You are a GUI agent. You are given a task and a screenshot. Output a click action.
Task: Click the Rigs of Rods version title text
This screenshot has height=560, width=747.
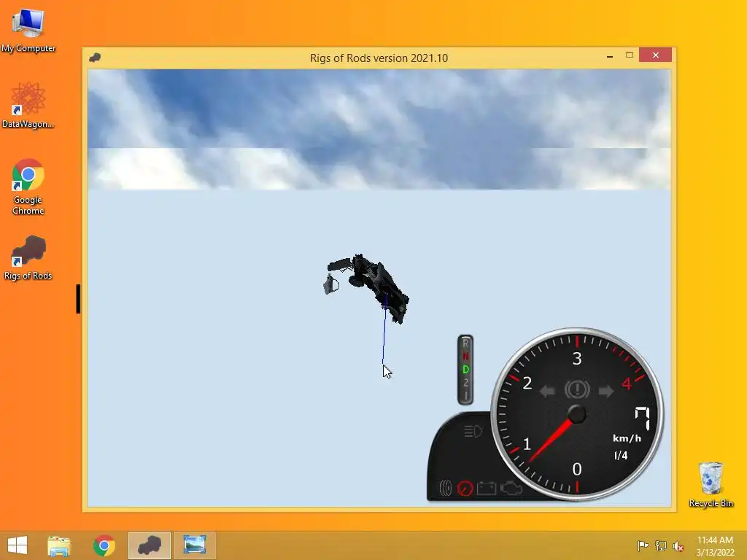point(379,58)
